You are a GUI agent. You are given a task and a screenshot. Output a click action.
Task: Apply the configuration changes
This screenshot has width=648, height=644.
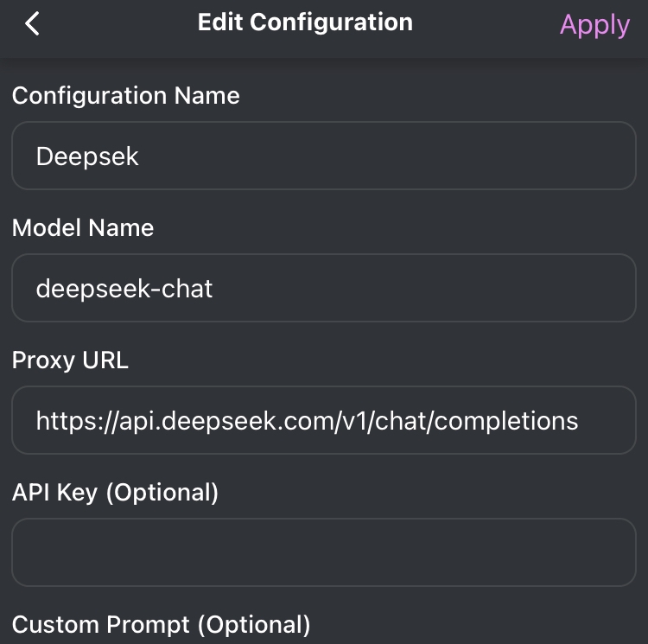click(x=594, y=25)
